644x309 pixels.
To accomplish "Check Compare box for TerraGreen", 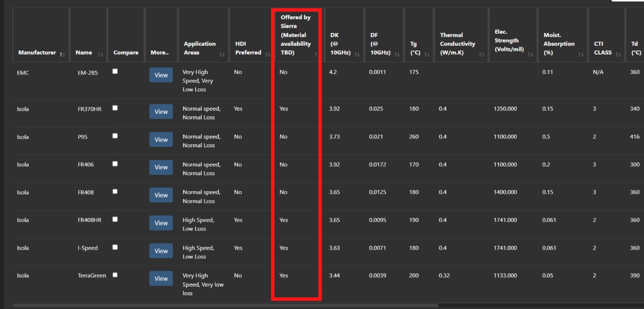I will click(115, 274).
